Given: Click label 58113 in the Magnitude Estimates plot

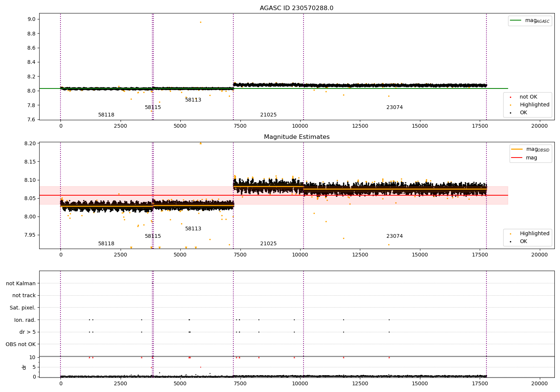Looking at the screenshot, I should point(193,229).
